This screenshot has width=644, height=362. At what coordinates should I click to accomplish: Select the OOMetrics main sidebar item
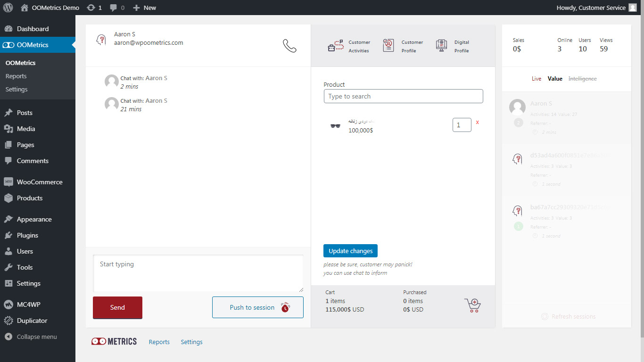38,45
